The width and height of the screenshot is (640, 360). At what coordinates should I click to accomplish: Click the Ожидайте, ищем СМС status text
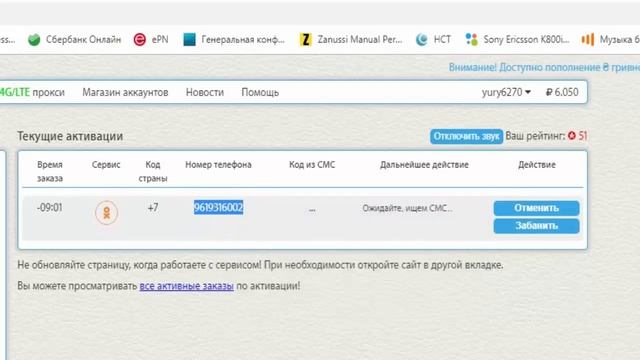tap(407, 208)
